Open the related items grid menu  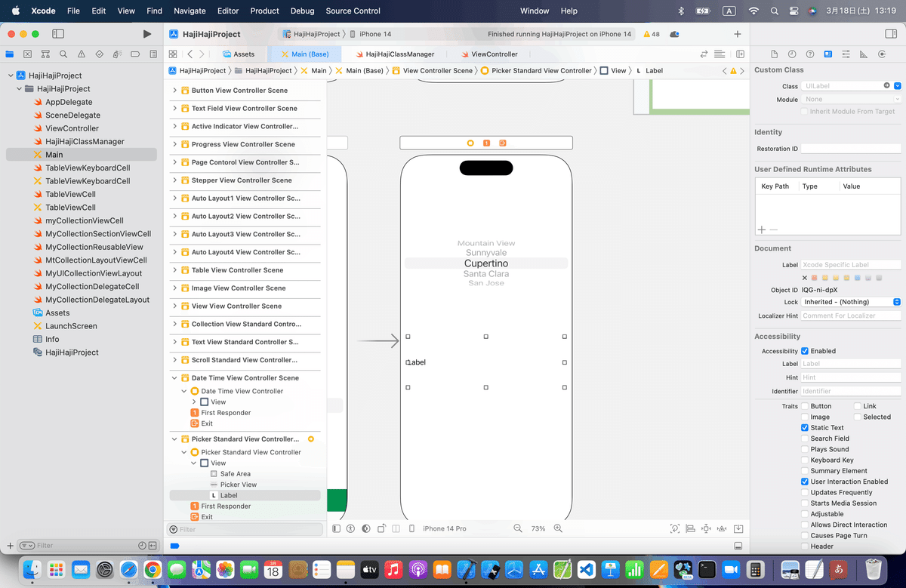173,54
